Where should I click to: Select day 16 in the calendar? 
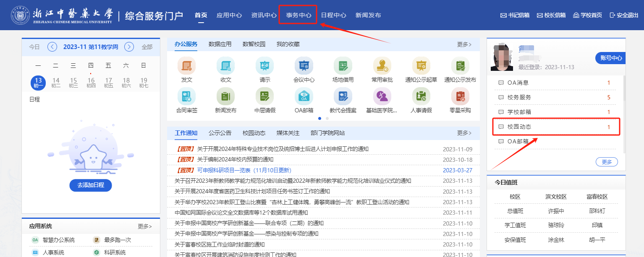pyautogui.click(x=91, y=83)
